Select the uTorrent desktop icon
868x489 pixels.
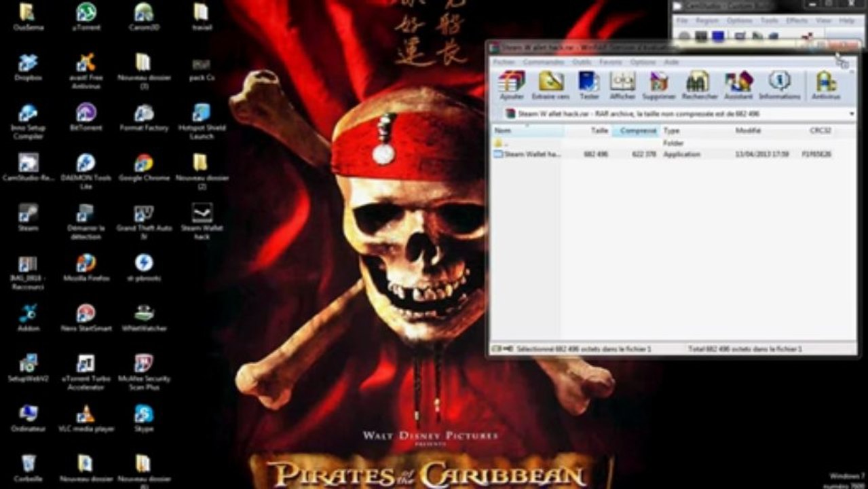[x=86, y=18]
